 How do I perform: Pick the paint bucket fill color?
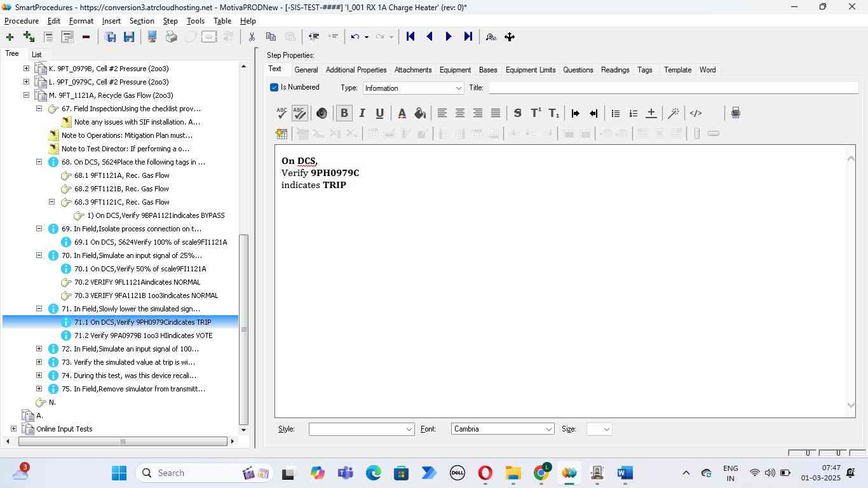pyautogui.click(x=419, y=113)
